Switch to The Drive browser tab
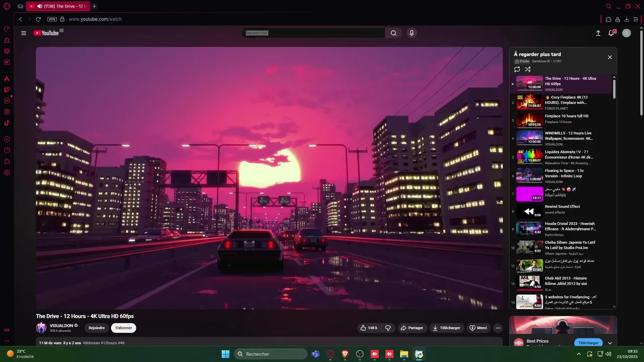This screenshot has width=644, height=362. [x=57, y=6]
